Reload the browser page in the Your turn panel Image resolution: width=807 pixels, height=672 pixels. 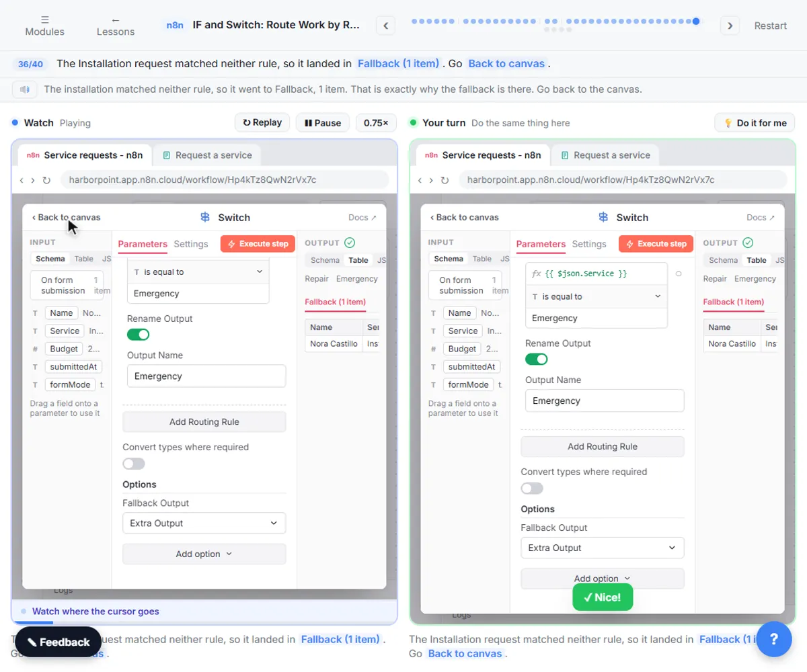click(x=445, y=180)
